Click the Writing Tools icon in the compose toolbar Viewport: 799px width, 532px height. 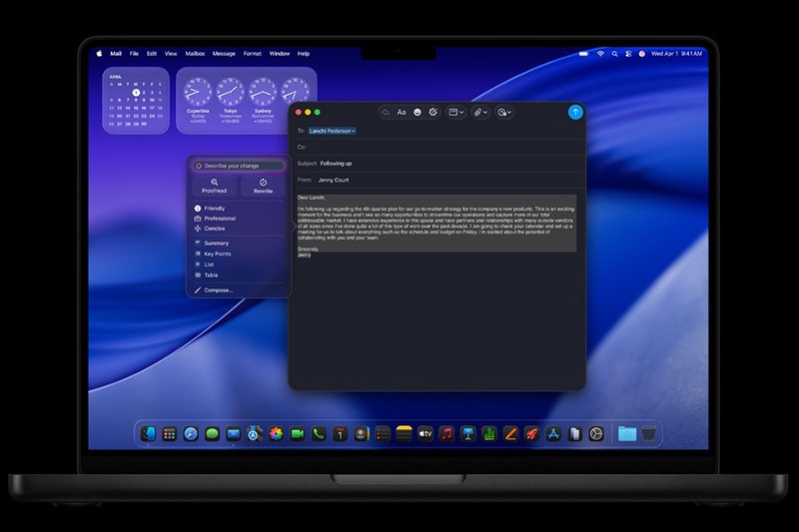pos(433,113)
